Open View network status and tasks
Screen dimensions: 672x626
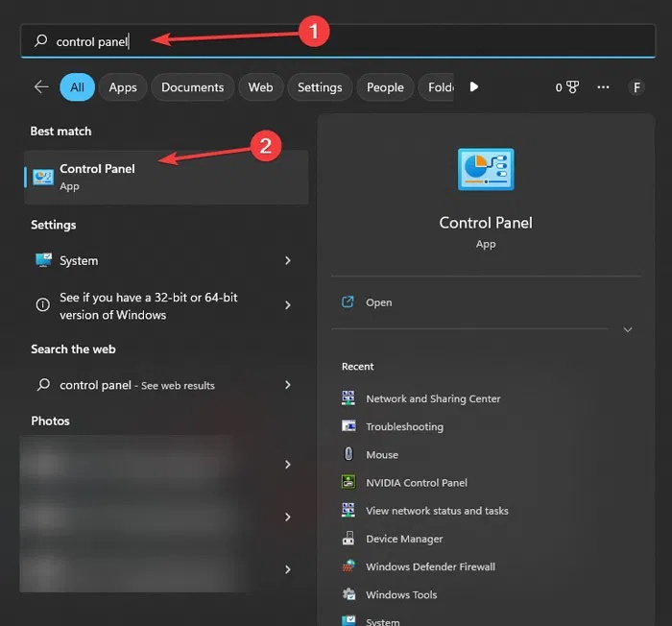(437, 511)
